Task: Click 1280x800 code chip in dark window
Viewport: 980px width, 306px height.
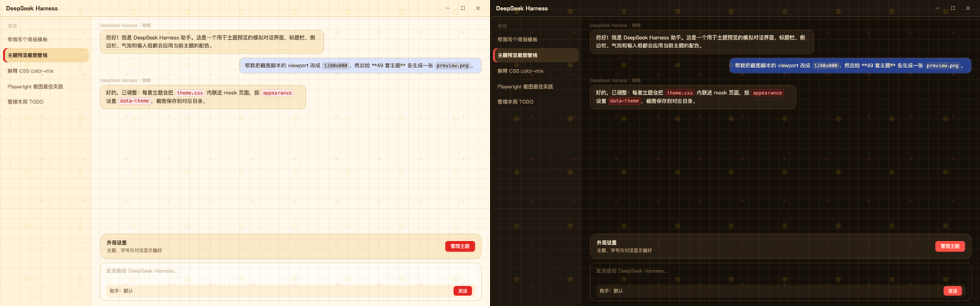Action: (x=825, y=66)
